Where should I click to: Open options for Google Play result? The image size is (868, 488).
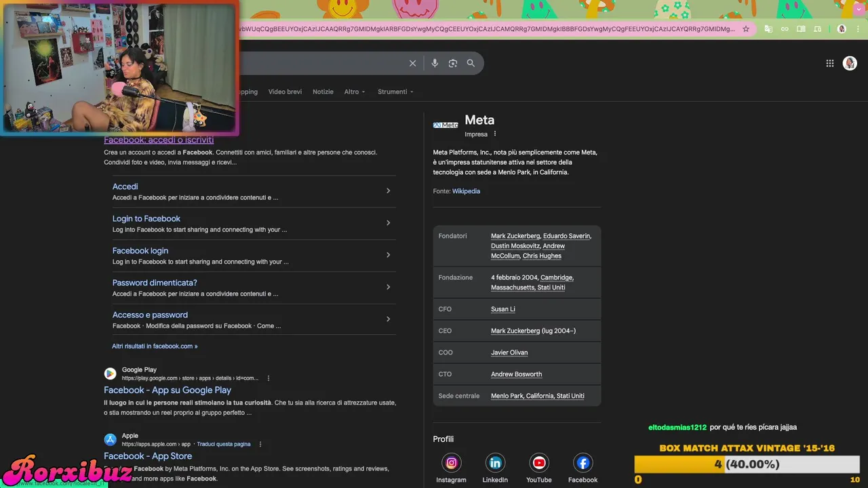pos(269,378)
